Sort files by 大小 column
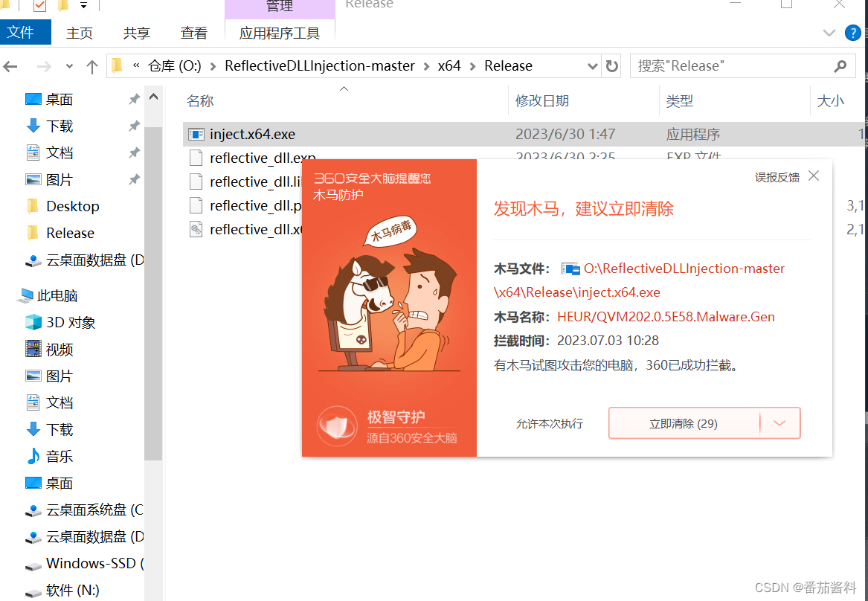868x601 pixels. point(830,100)
